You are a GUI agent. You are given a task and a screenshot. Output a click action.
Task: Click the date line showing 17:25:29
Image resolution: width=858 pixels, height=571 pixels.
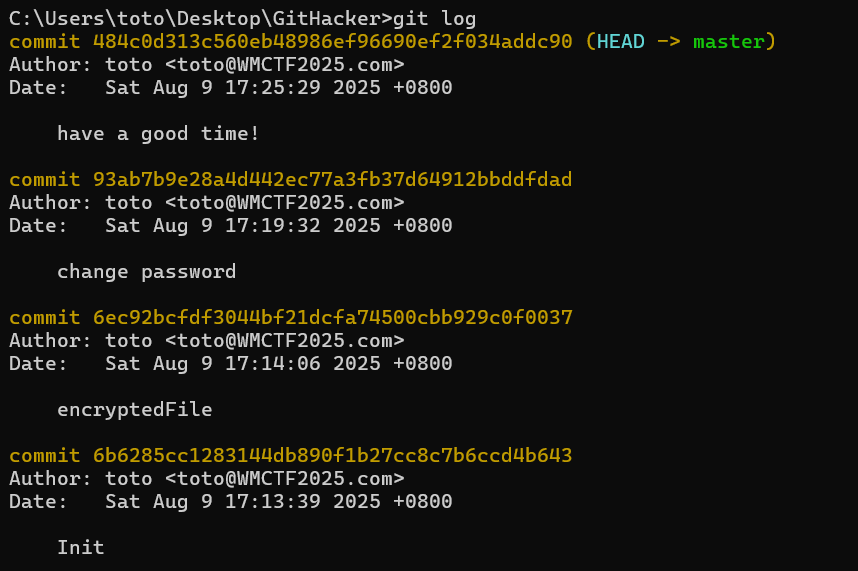click(x=230, y=88)
